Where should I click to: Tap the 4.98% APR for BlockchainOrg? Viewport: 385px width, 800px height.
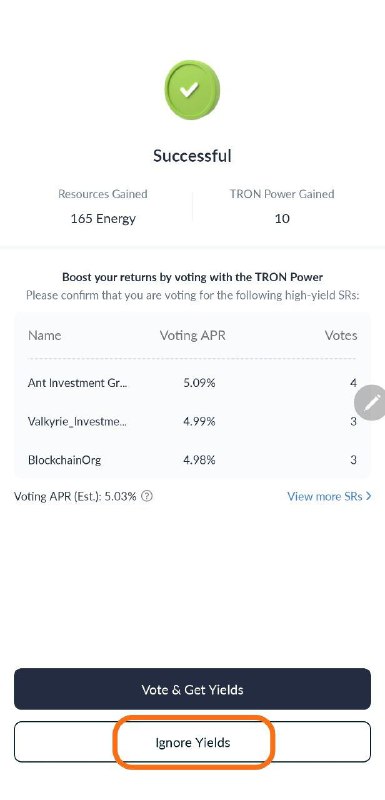pyautogui.click(x=199, y=460)
